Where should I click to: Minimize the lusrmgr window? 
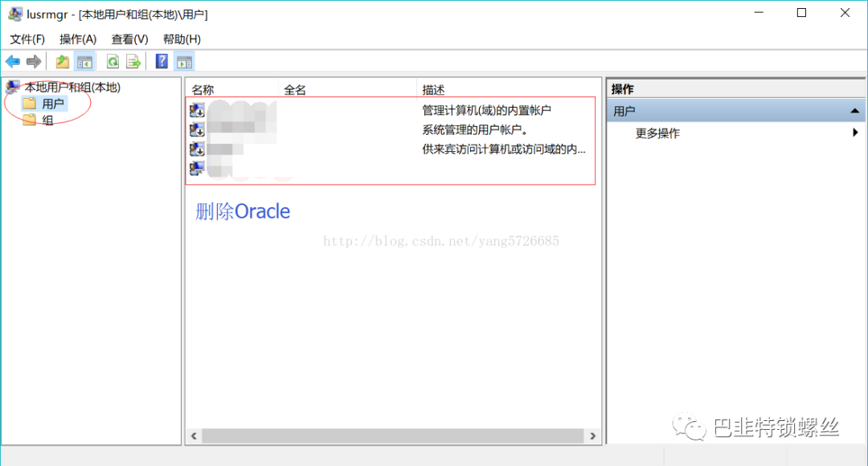point(759,13)
